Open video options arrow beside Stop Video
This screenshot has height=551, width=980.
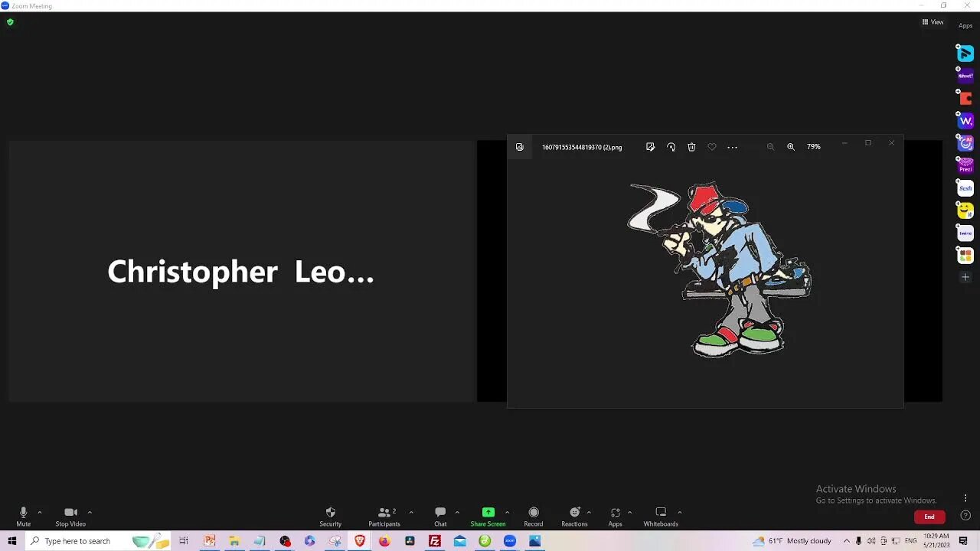(90, 513)
